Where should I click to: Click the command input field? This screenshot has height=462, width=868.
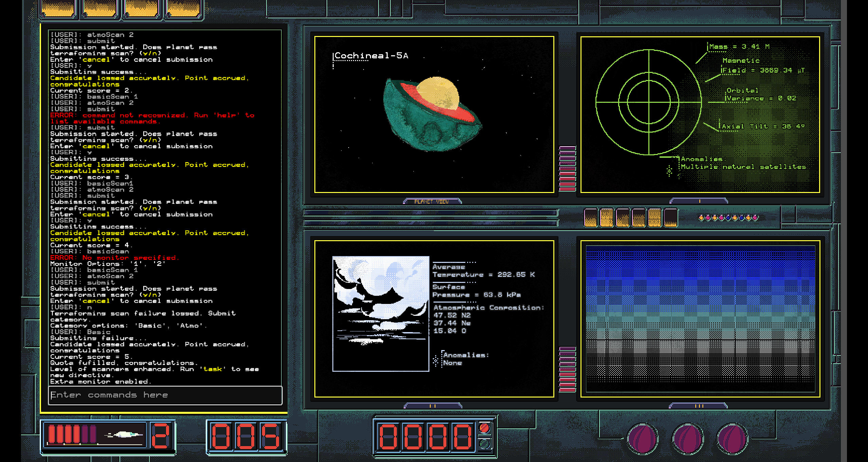point(165,395)
